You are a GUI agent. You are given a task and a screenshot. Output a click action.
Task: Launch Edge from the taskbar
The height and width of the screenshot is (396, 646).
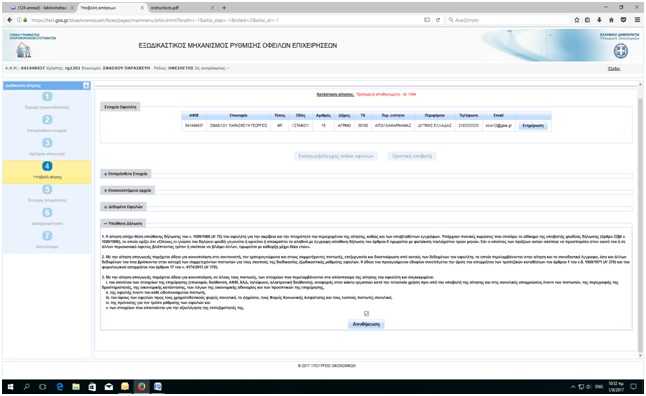(60, 387)
